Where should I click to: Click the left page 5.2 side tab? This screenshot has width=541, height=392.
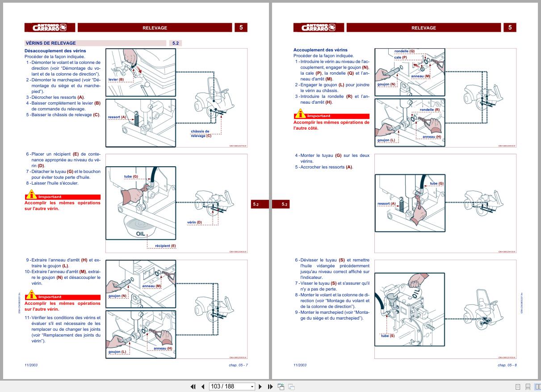click(x=259, y=204)
